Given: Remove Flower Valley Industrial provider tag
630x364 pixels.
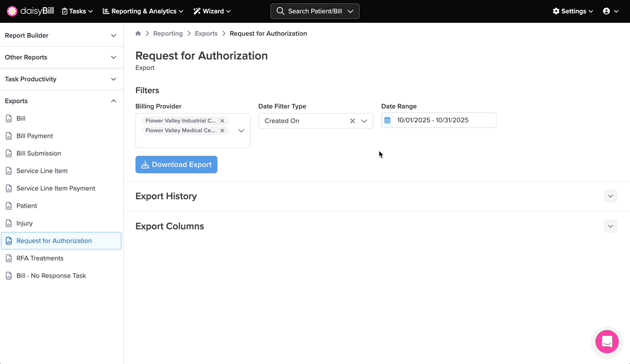Looking at the screenshot, I should 222,121.
